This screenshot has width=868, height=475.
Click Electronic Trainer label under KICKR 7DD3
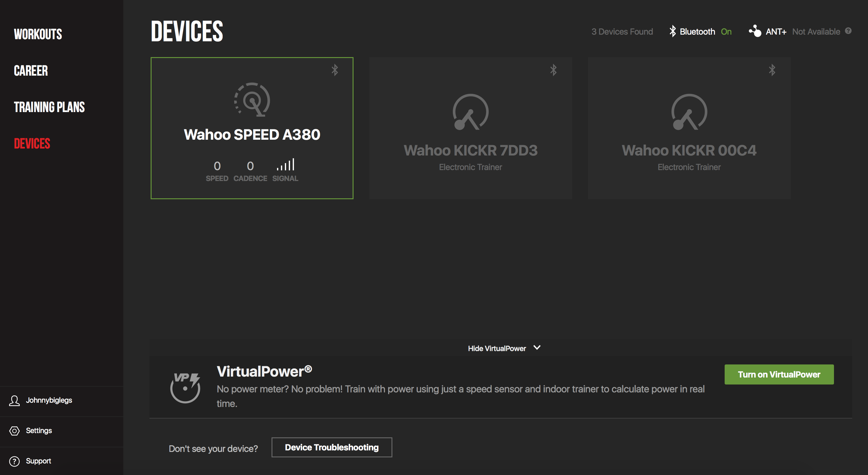point(470,167)
